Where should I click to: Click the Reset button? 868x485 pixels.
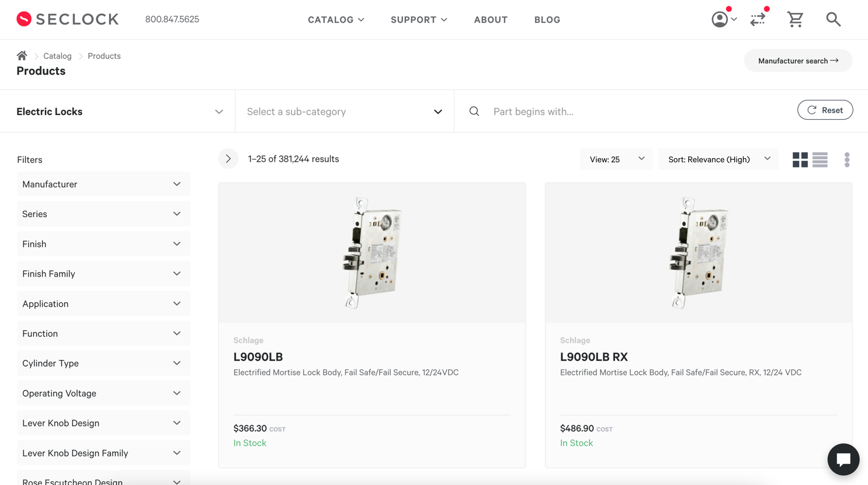pos(825,110)
